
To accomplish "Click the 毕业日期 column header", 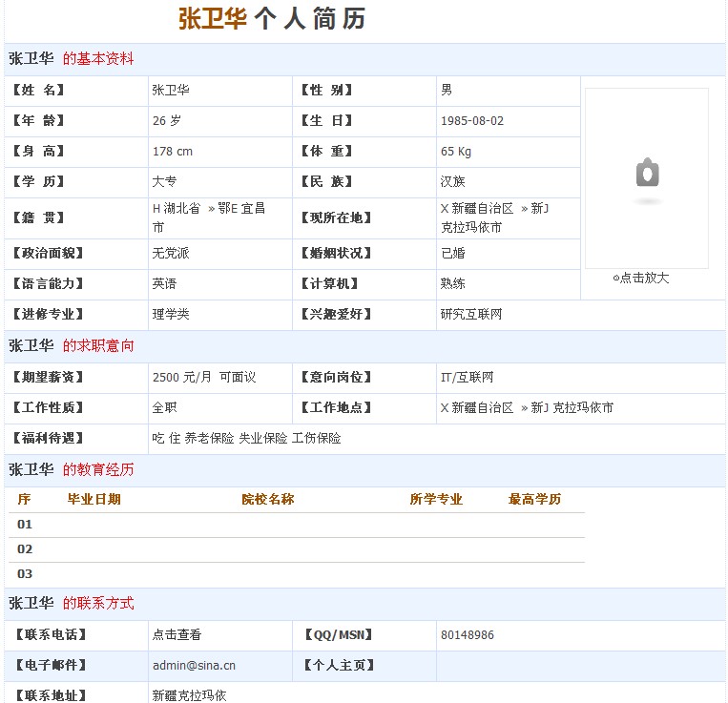I will pyautogui.click(x=94, y=500).
